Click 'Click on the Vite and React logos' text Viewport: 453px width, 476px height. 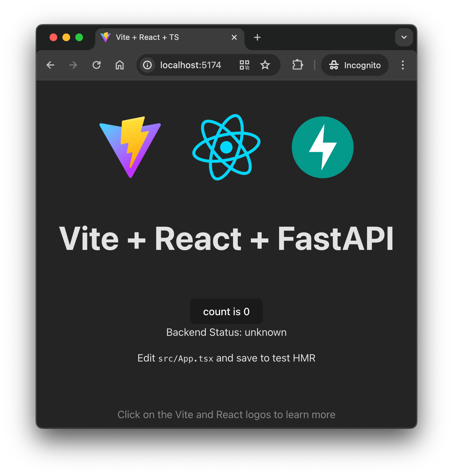point(226,415)
